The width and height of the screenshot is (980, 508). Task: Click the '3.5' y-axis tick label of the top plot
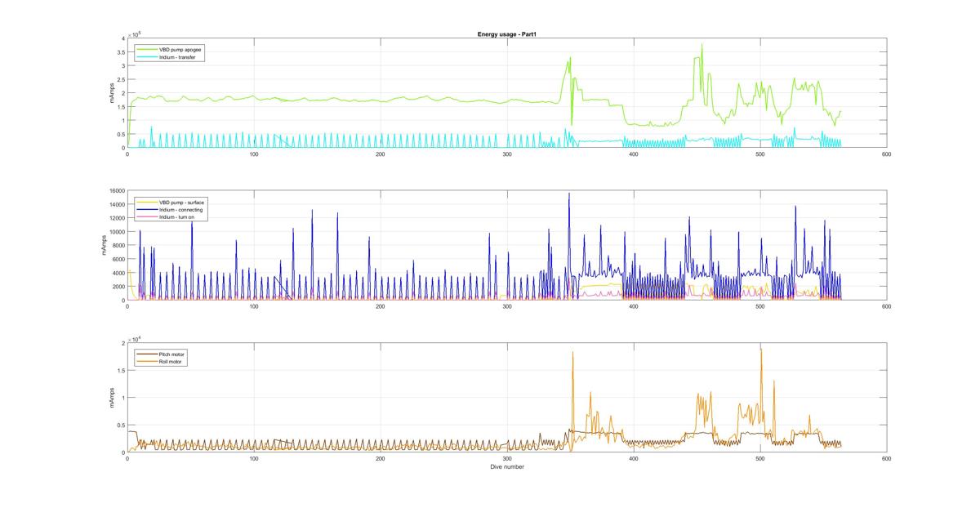[x=121, y=52]
